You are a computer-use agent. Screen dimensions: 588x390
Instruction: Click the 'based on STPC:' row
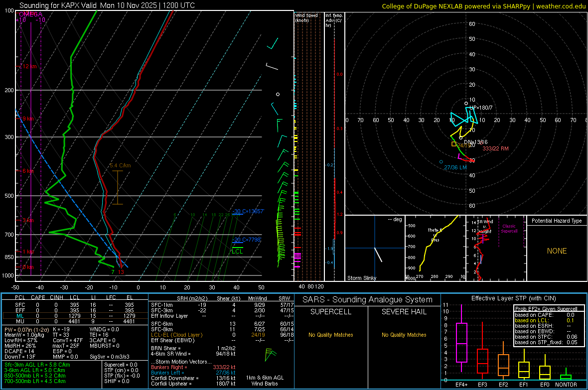[x=546, y=337]
